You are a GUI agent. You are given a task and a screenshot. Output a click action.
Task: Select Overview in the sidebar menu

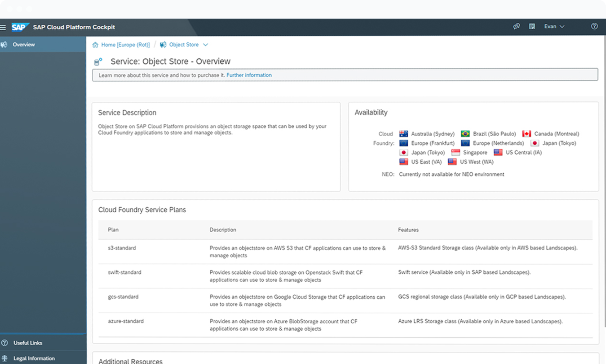(x=24, y=44)
